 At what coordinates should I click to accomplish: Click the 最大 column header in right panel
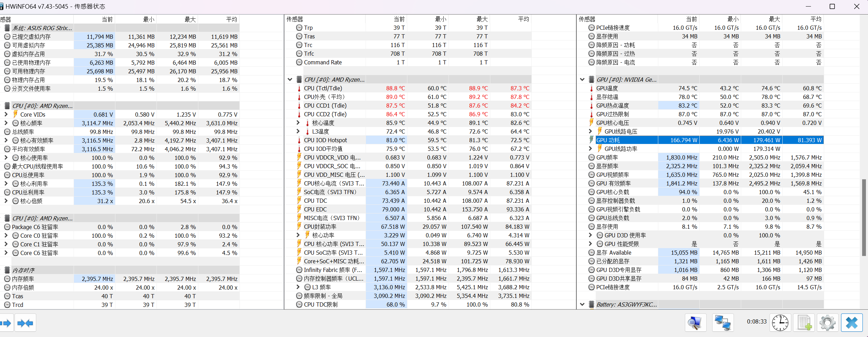[x=762, y=19]
